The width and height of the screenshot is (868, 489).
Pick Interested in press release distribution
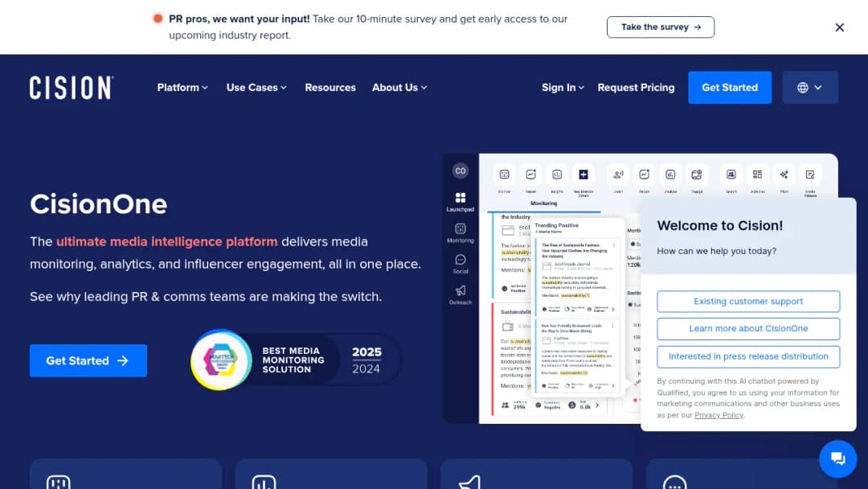tap(748, 356)
